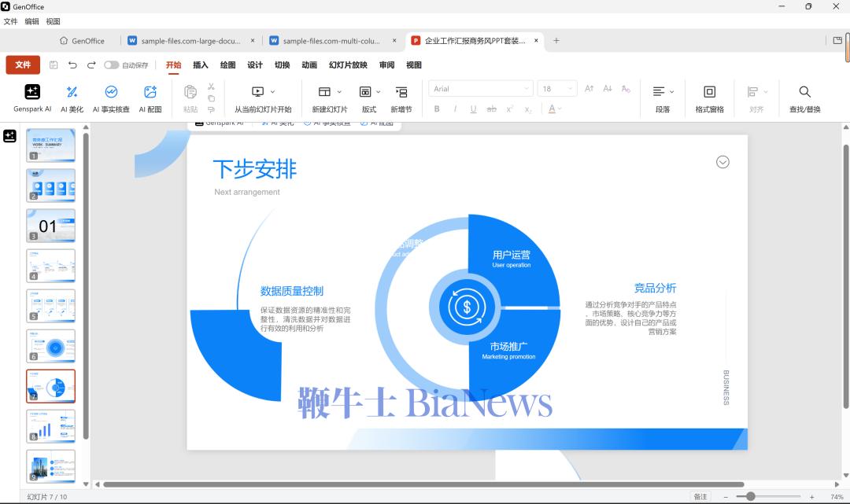Undo the last action

tap(72, 65)
